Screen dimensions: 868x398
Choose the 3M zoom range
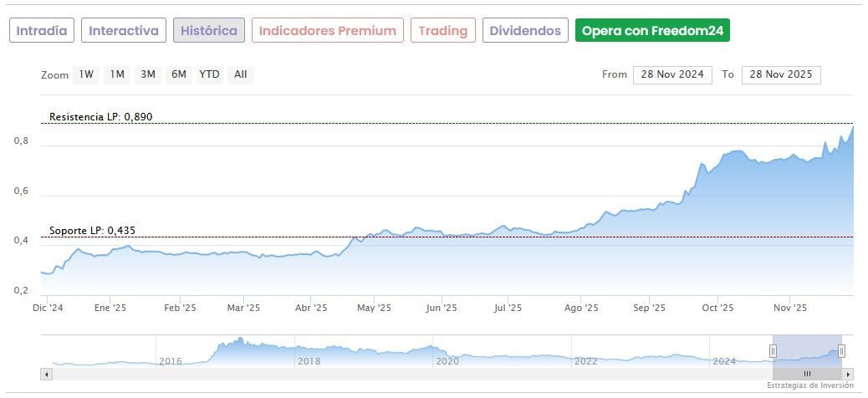point(148,74)
